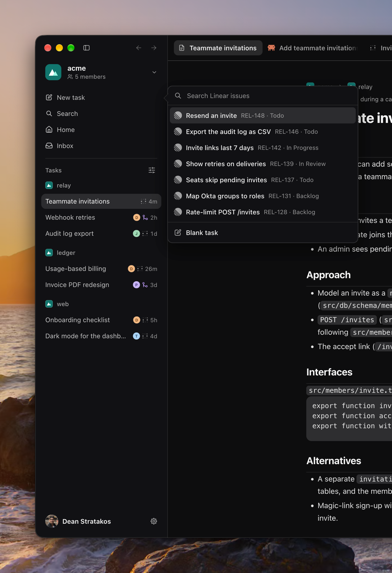Click the Linear icon beside Map Okta groups
The width and height of the screenshot is (392, 573).
(178, 196)
